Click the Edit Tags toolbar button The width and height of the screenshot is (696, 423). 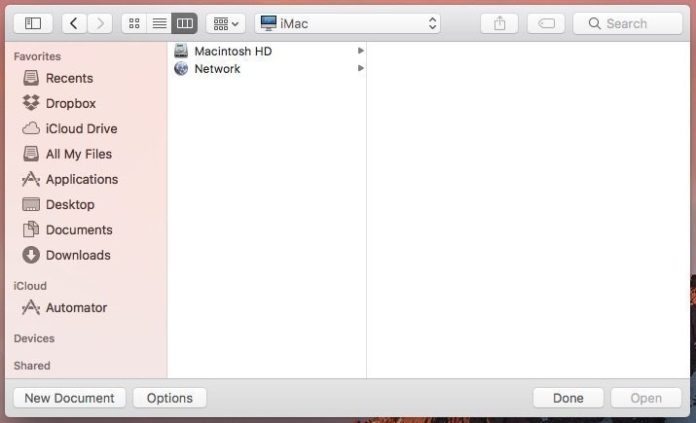(546, 24)
